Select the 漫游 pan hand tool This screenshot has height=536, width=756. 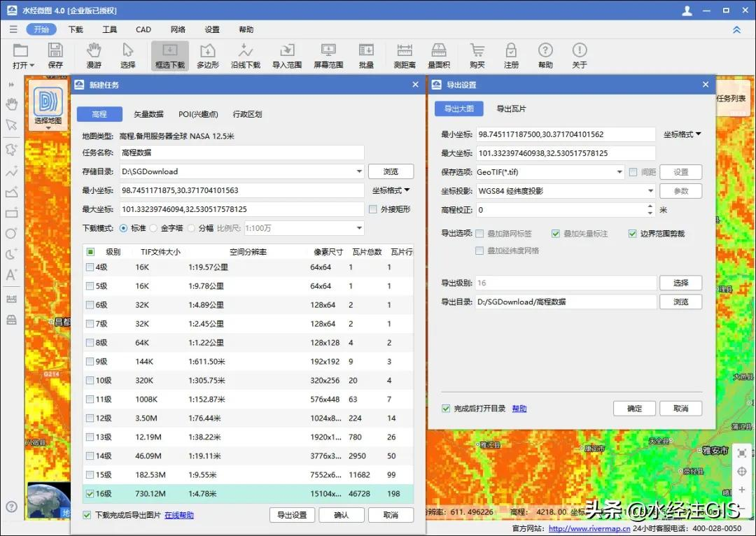[x=94, y=55]
